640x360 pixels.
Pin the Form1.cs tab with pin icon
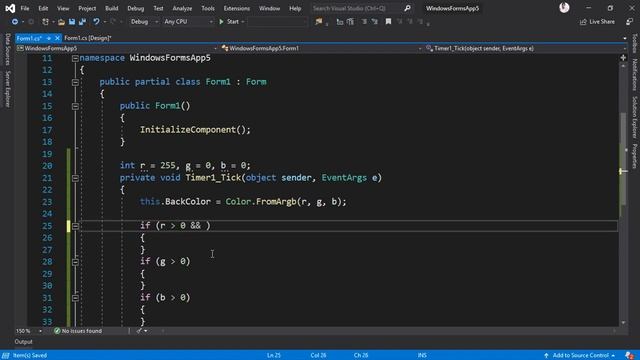point(49,38)
